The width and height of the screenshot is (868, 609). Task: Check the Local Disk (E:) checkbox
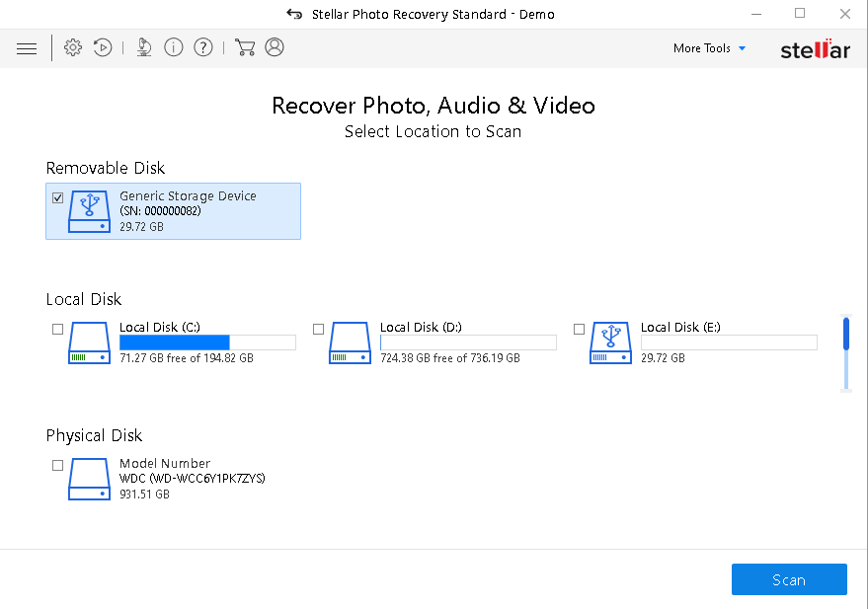click(x=579, y=329)
